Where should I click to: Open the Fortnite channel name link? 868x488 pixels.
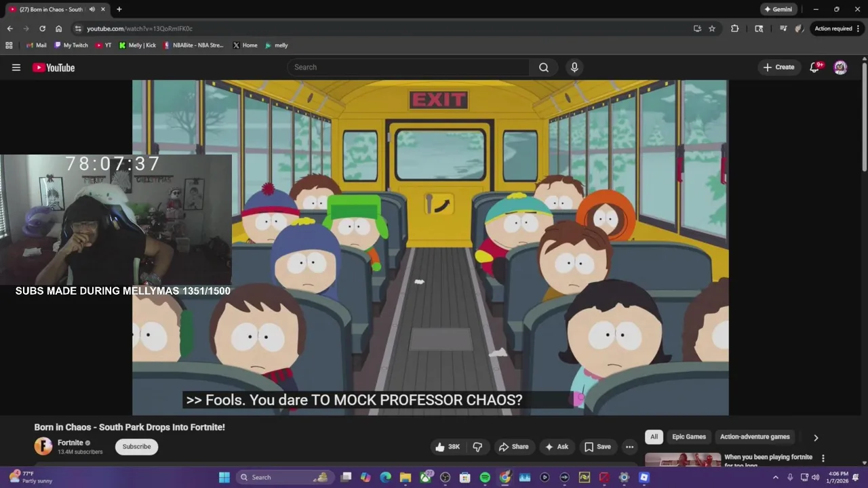click(x=71, y=443)
